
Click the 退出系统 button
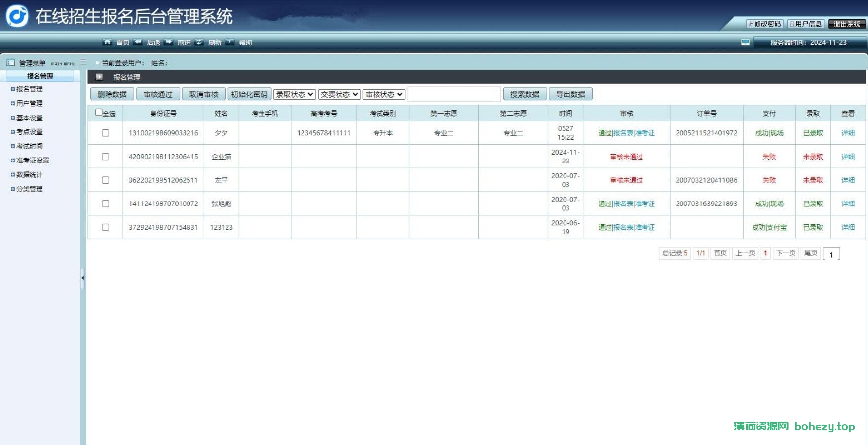pos(847,24)
